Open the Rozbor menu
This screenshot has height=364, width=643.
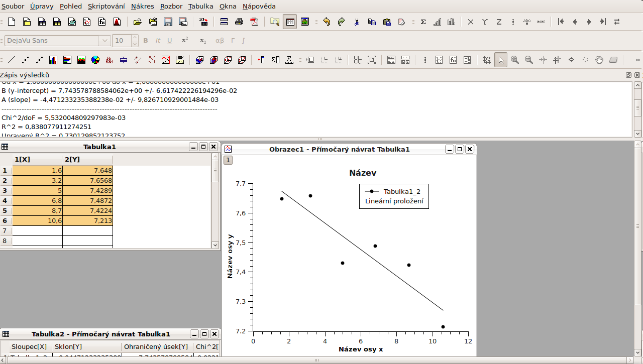pyautogui.click(x=172, y=7)
